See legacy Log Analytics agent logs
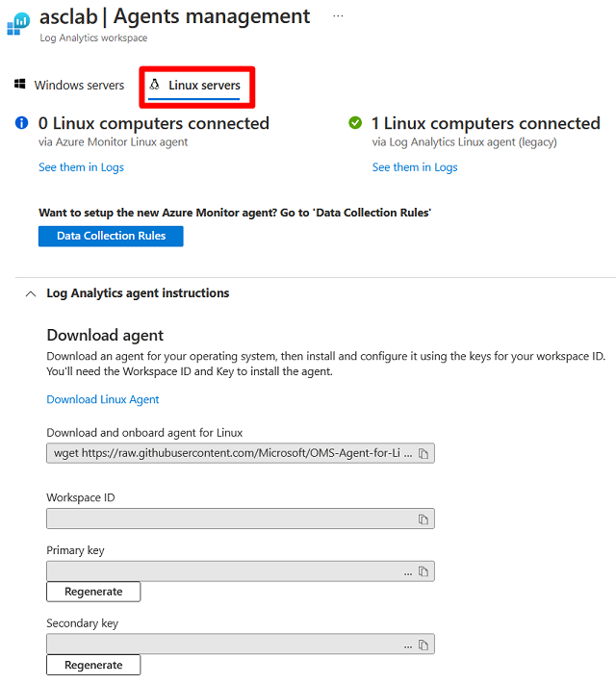616x684 pixels. pyautogui.click(x=415, y=167)
